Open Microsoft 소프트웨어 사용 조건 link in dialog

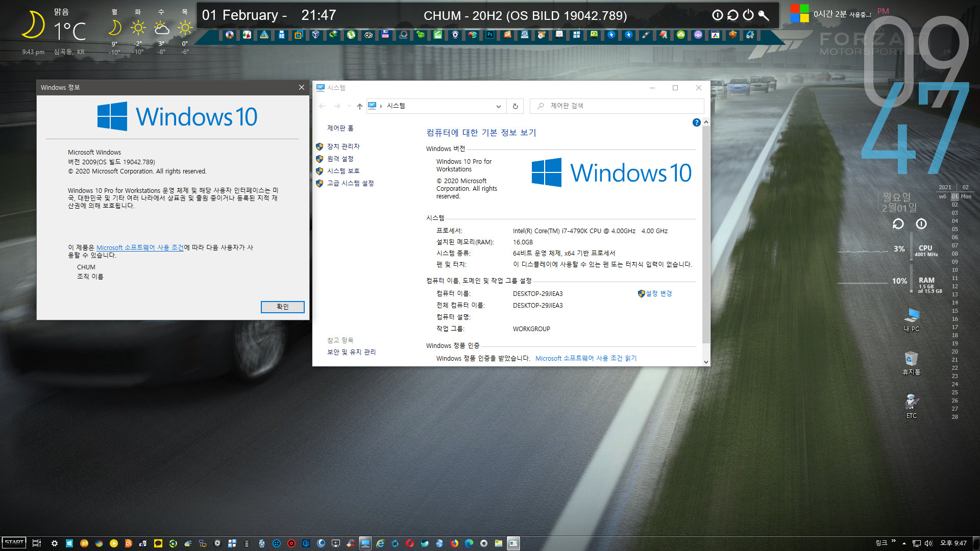pyautogui.click(x=140, y=247)
